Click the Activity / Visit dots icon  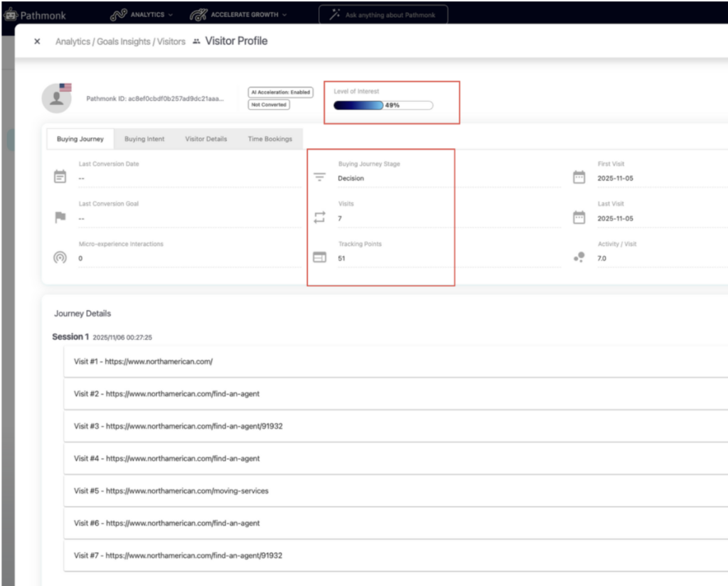pyautogui.click(x=579, y=257)
